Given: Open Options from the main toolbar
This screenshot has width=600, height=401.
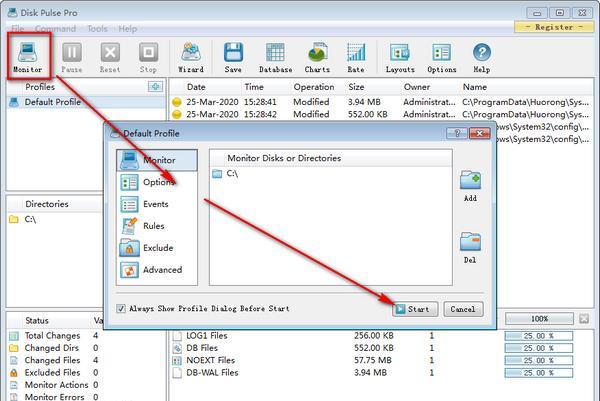Looking at the screenshot, I should [x=442, y=57].
